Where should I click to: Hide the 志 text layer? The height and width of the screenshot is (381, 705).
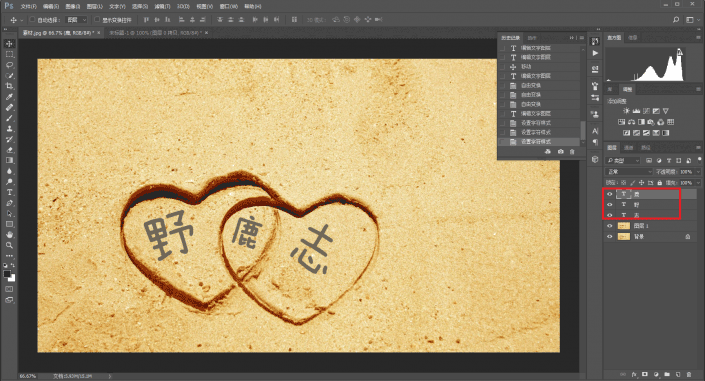(610, 215)
